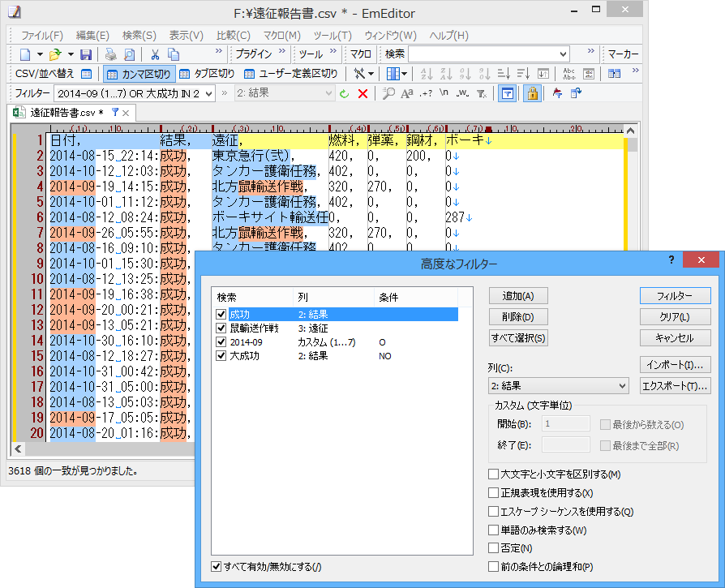Click the 削除(D) button
Screen dimensions: 725x588
[518, 317]
